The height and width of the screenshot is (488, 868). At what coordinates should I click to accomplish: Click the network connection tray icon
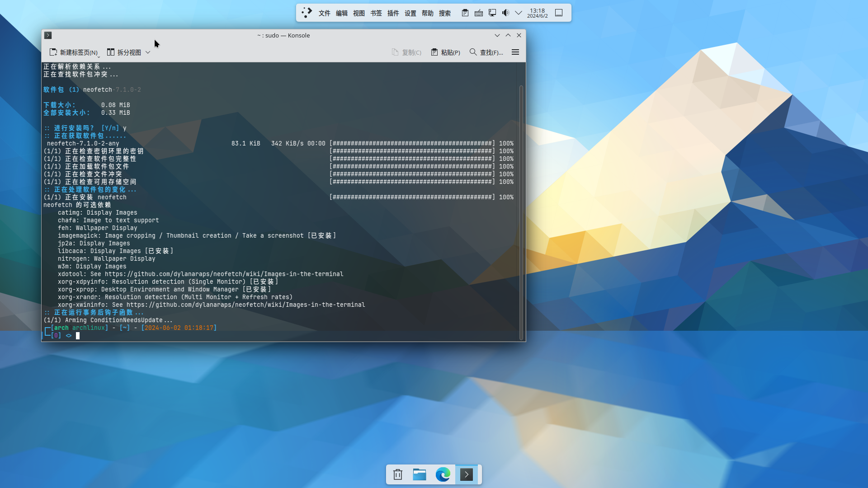(492, 13)
